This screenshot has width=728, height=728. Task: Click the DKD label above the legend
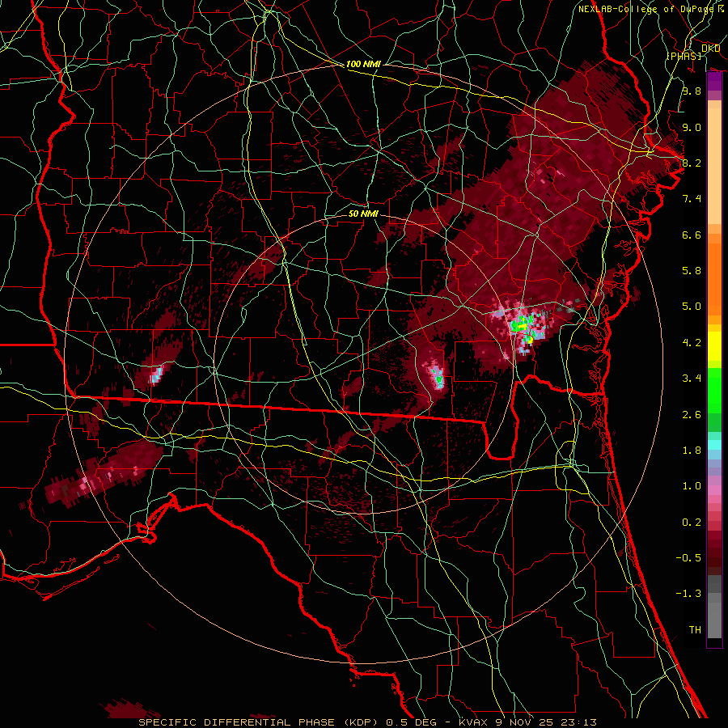point(710,49)
